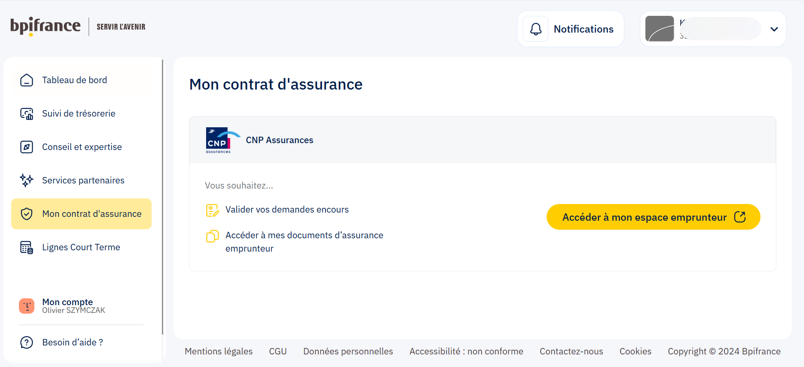
Task: Open Services partenaires sparkle icon
Action: 26,180
